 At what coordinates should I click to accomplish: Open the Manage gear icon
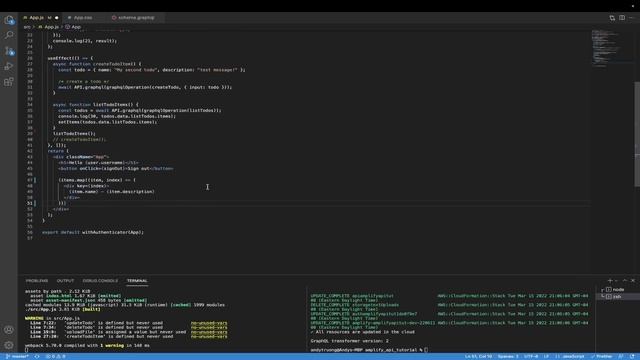pos(9,345)
